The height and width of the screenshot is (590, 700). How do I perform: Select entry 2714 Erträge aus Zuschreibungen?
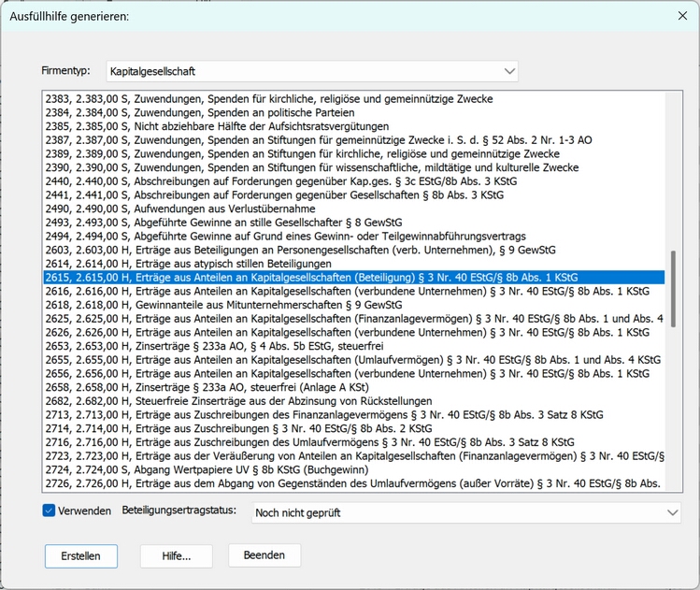pos(354,428)
